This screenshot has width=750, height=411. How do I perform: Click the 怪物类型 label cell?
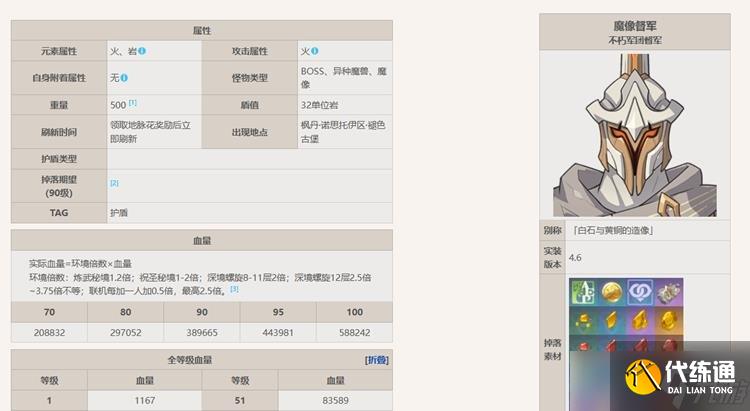(x=250, y=78)
